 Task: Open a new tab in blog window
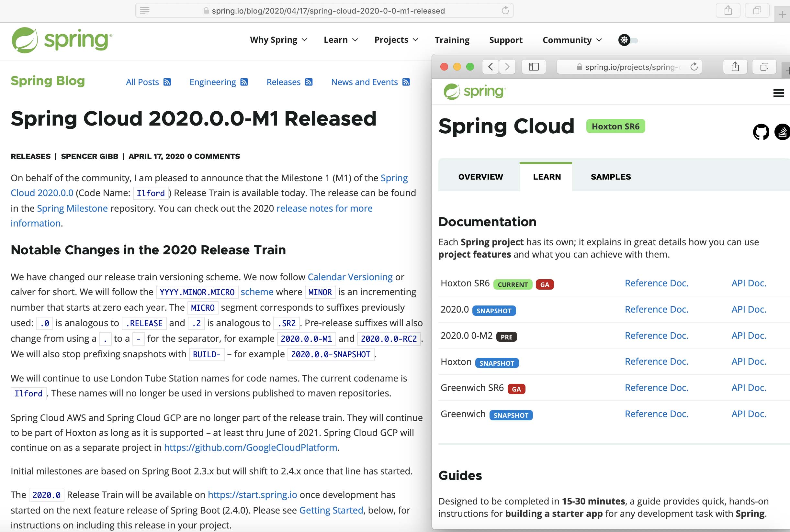click(x=782, y=15)
